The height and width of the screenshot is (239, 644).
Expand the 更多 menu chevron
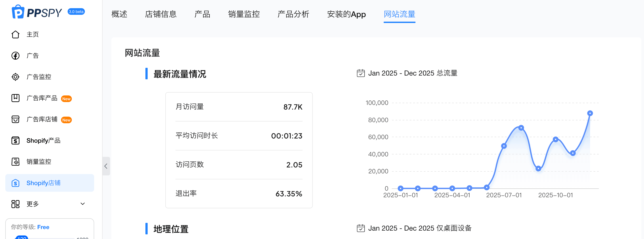(82, 204)
